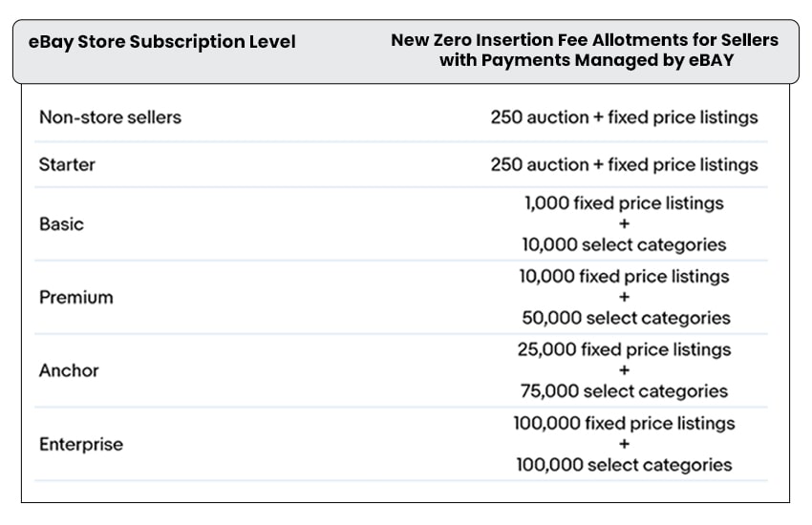Screen dimensions: 812x525
Task: Select the 'Non-store sellers' row label
Action: (x=110, y=117)
